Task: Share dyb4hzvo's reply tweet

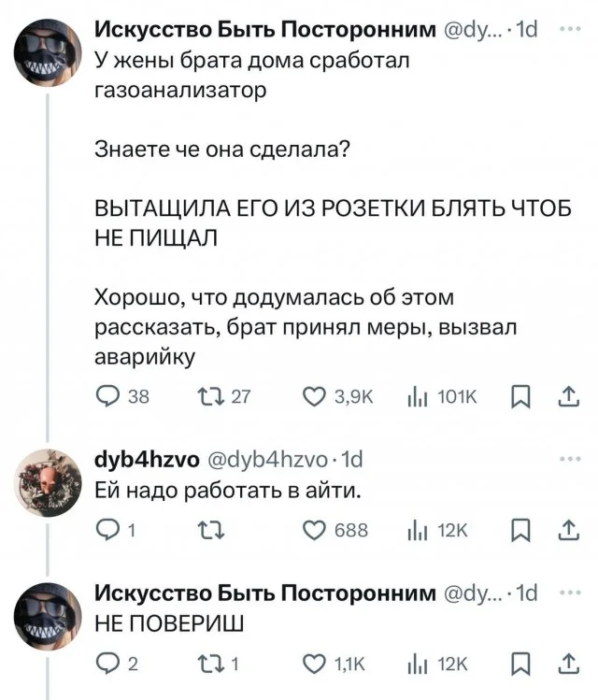Action: click(x=566, y=531)
